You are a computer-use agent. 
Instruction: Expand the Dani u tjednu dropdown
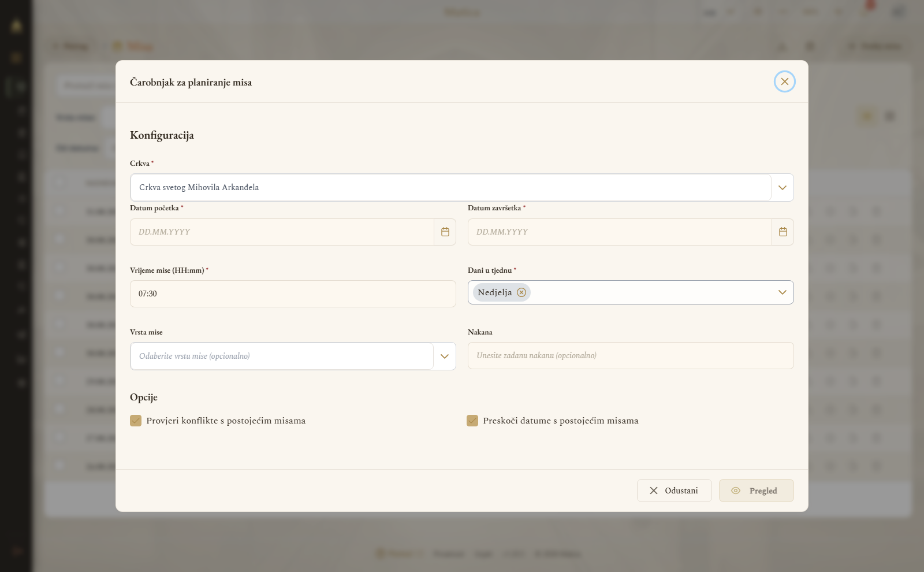[783, 292]
